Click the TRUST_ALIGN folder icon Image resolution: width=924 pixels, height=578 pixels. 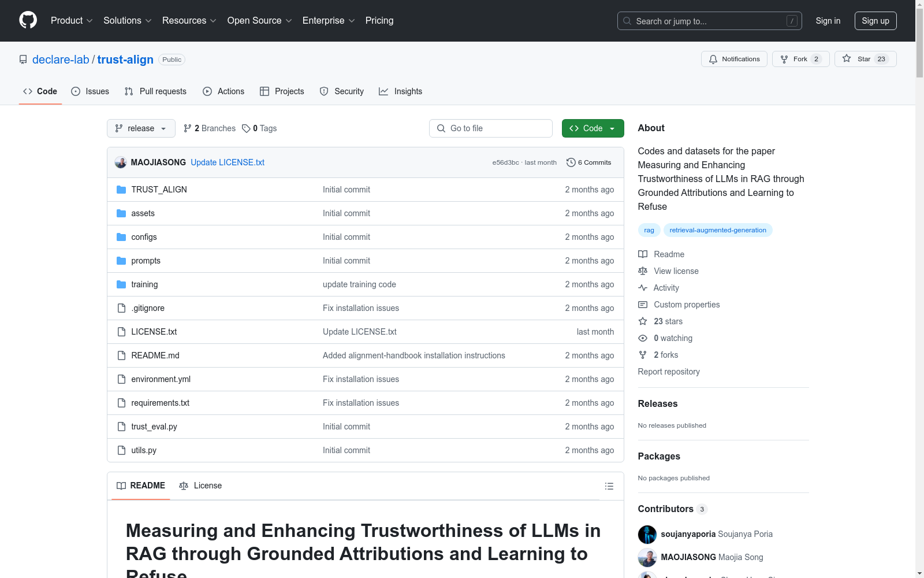click(121, 190)
